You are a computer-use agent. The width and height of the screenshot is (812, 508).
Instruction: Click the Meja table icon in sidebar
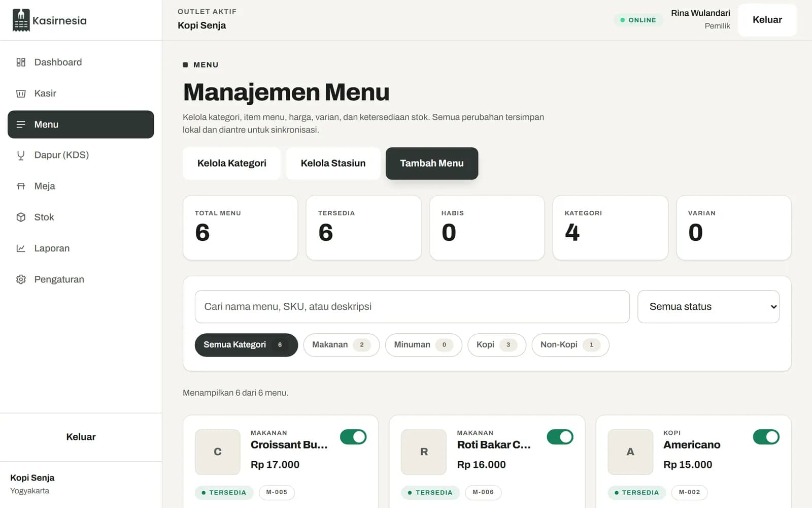[21, 186]
